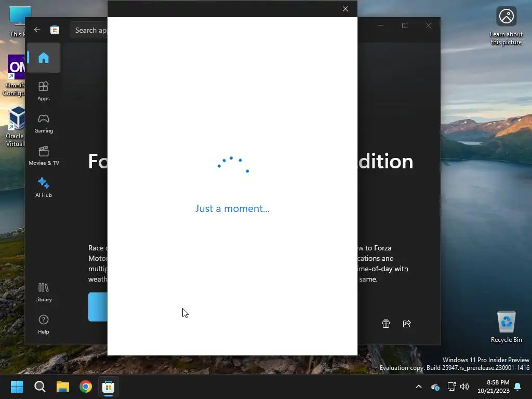The image size is (532, 399).
Task: Select This PC desktop icon
Action: [x=18, y=21]
